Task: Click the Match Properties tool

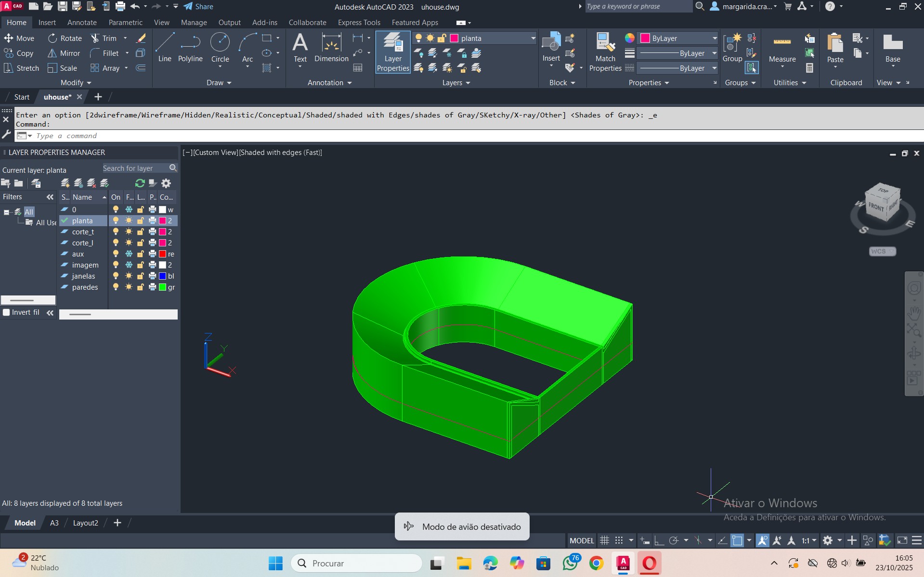Action: point(605,52)
